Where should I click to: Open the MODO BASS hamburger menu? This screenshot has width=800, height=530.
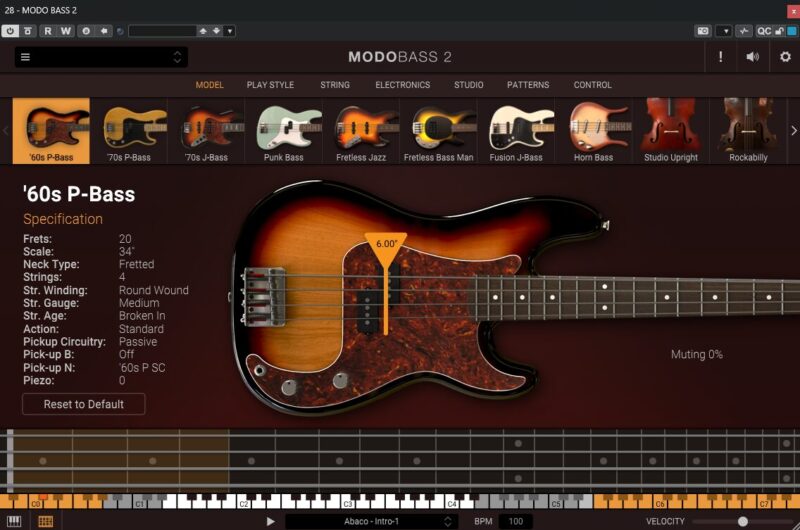coord(25,57)
